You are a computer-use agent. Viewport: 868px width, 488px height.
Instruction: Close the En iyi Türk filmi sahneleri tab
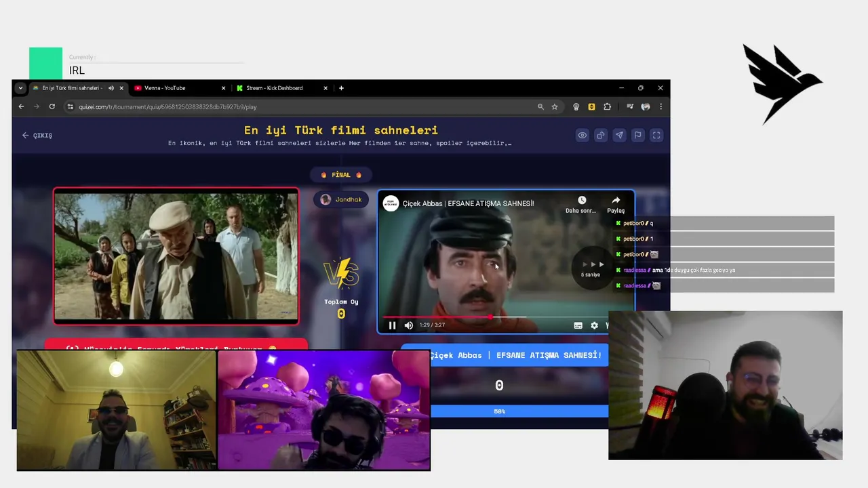(121, 88)
